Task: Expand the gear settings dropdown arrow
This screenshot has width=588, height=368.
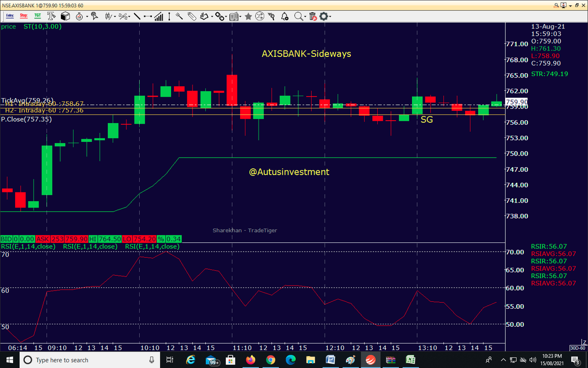Action: tap(330, 17)
